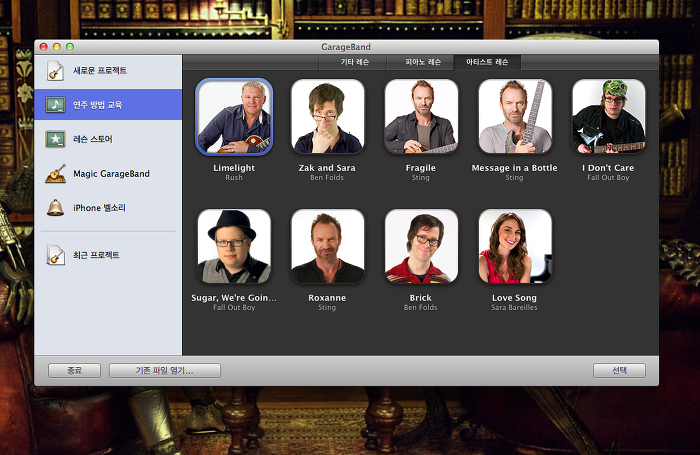Select the 새로운 프로젝트 sidebar label
Screen dimensions: 700x455
click(100, 71)
